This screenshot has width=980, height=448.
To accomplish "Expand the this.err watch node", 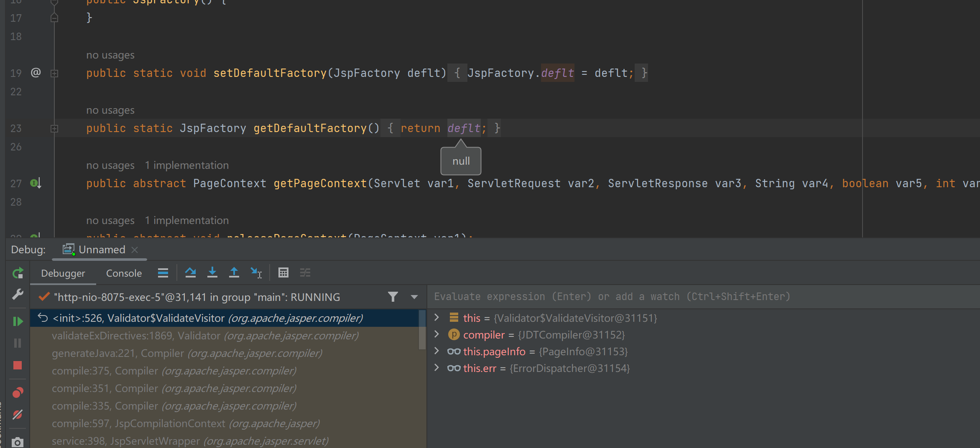I will tap(436, 368).
